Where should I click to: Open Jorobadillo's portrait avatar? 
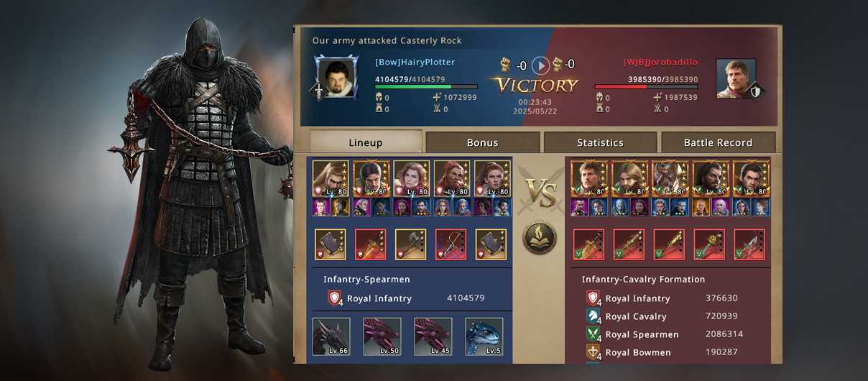pyautogui.click(x=736, y=78)
